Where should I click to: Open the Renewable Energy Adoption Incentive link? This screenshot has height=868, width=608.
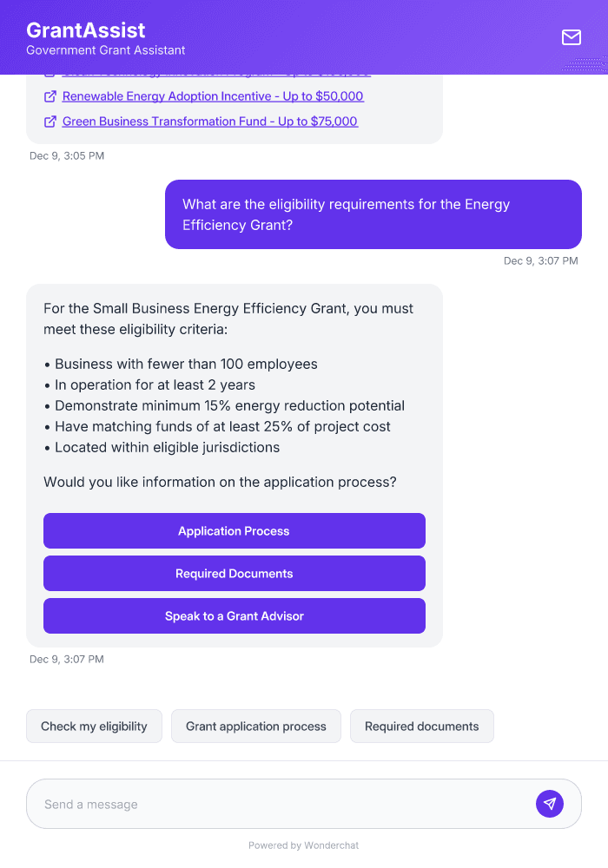tap(212, 96)
